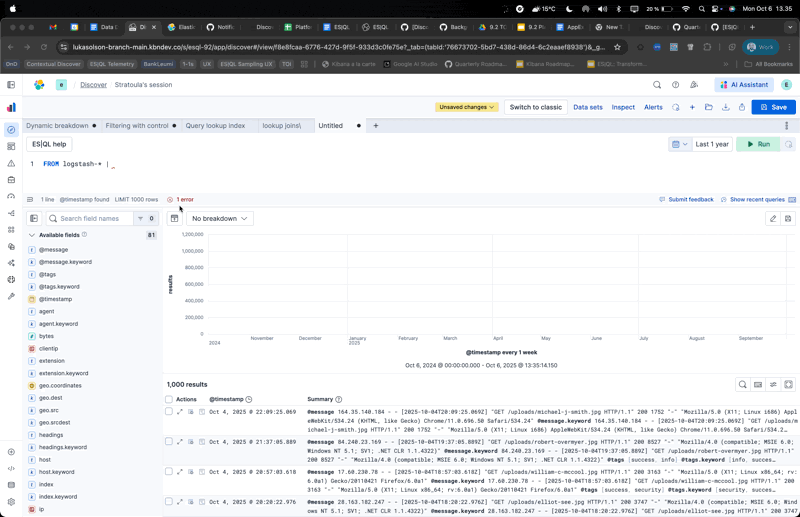
Task: Click the new session plus icon
Action: pyautogui.click(x=692, y=107)
